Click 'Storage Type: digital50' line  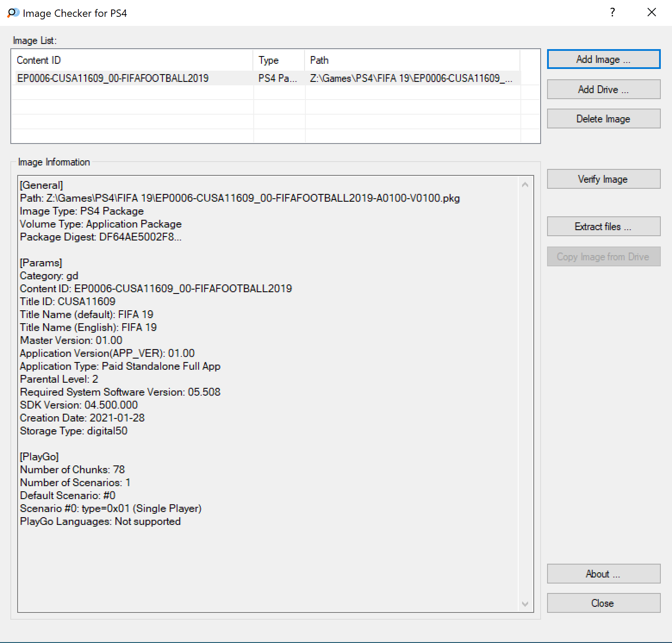click(74, 431)
